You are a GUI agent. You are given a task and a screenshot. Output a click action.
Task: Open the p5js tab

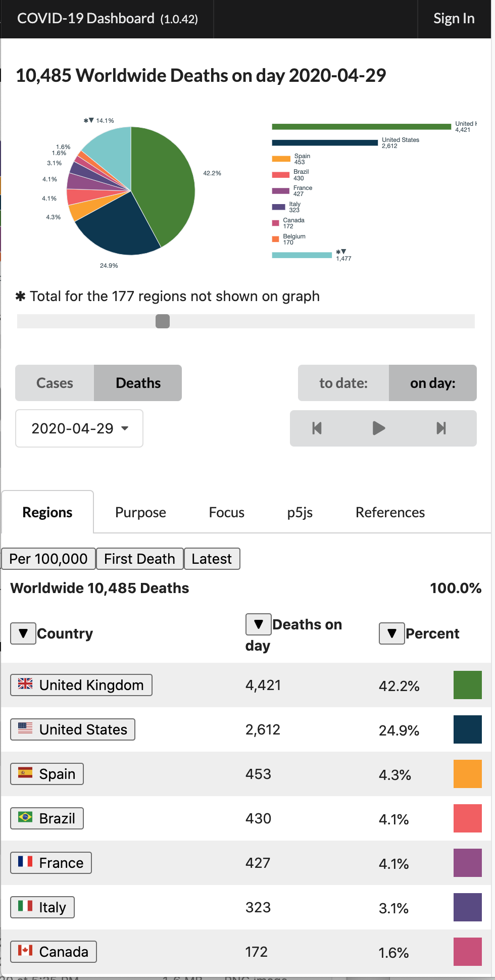click(x=300, y=512)
